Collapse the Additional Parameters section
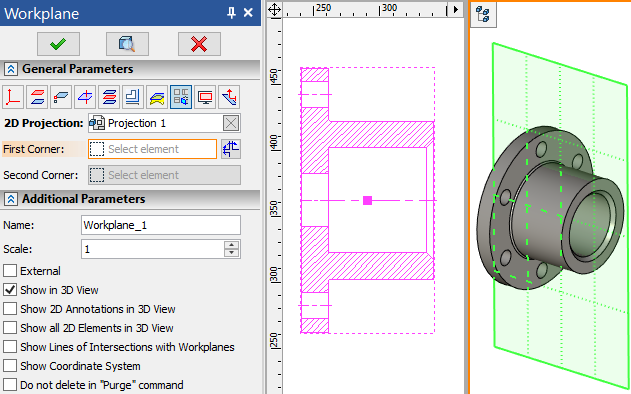This screenshot has width=631, height=394. click(11, 199)
